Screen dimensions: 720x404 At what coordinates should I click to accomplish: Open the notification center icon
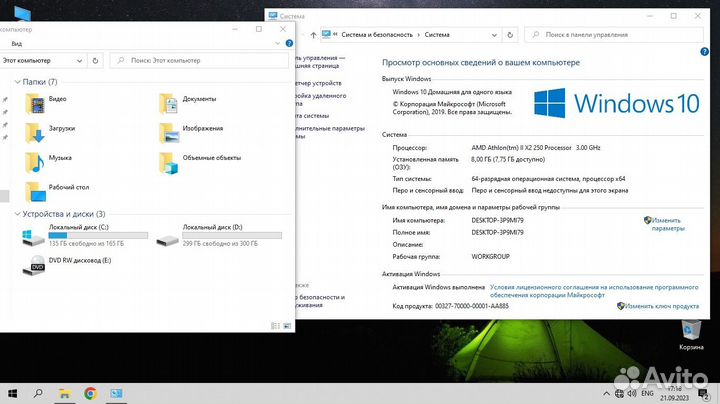coord(703,393)
